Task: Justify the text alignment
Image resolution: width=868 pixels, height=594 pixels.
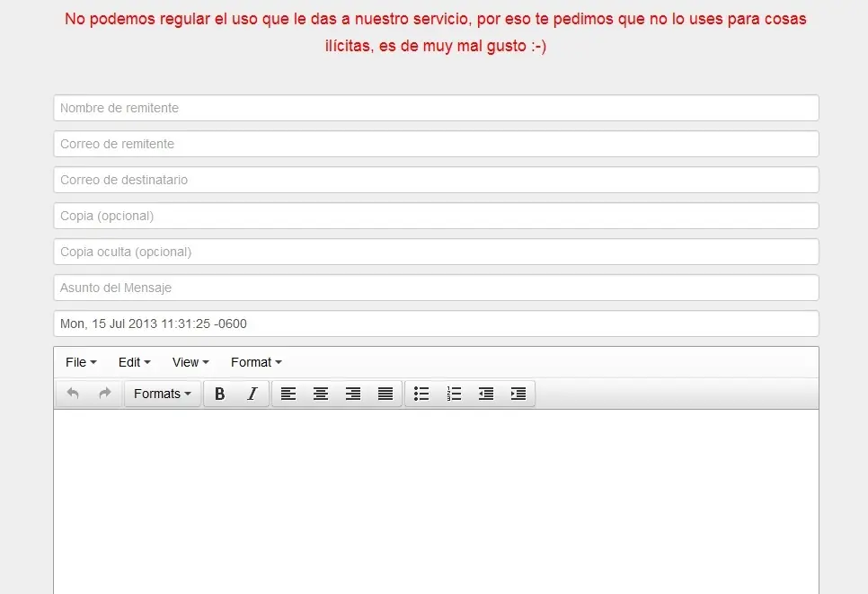Action: [x=385, y=394]
